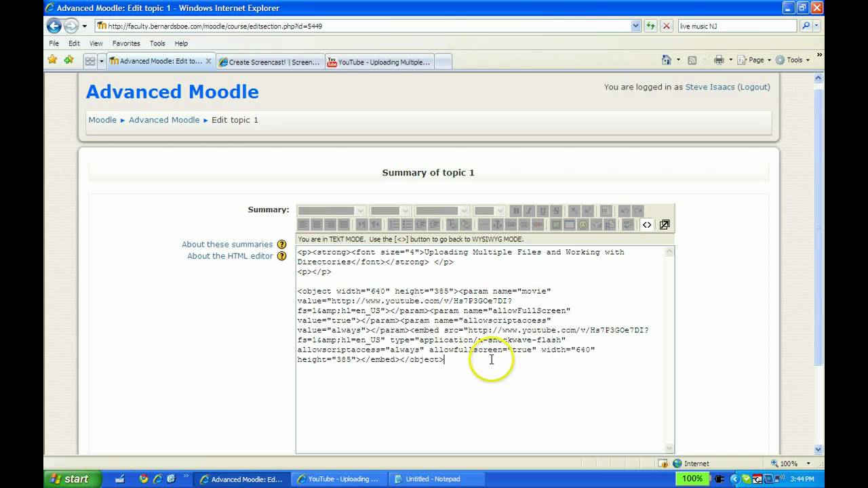Click the Insert Table icon
868x488 pixels.
pyautogui.click(x=569, y=224)
